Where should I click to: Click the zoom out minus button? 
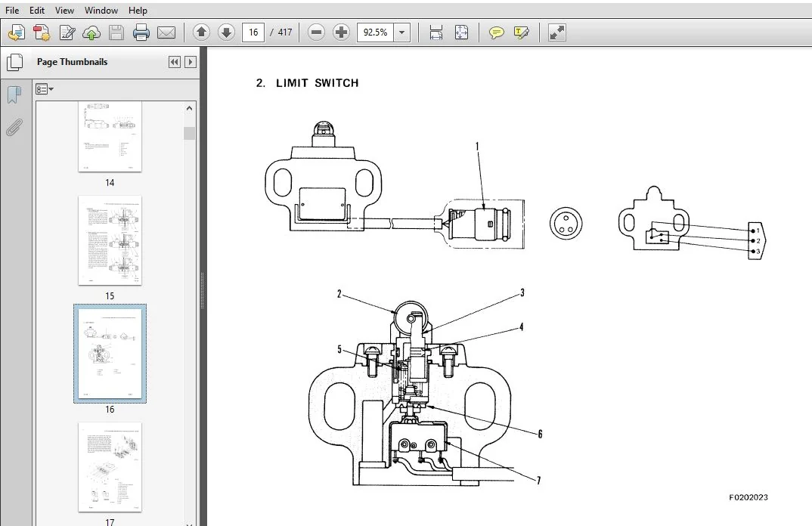pos(317,32)
